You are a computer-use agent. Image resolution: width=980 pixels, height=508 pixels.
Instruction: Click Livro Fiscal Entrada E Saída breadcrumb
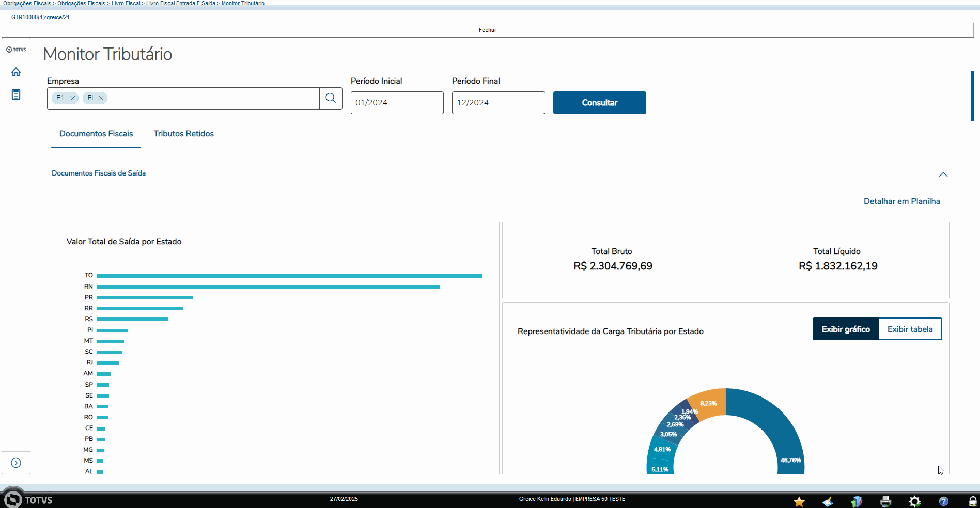point(181,3)
